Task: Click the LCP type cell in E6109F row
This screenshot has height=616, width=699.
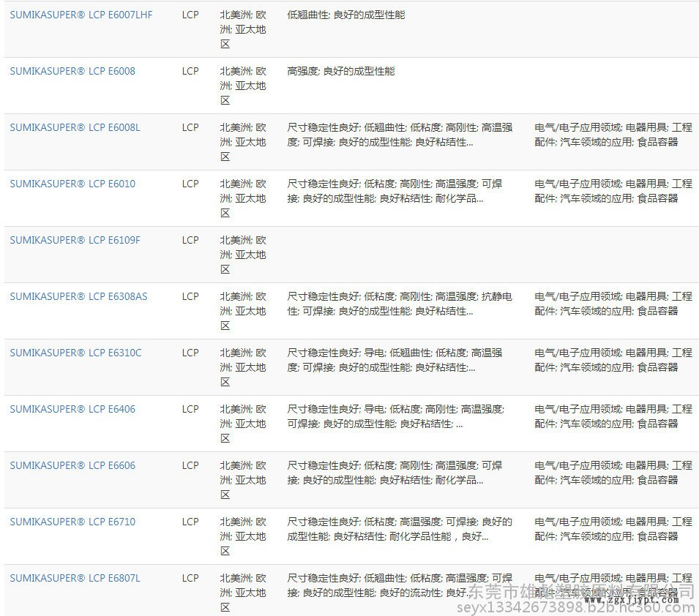Action: (x=190, y=240)
